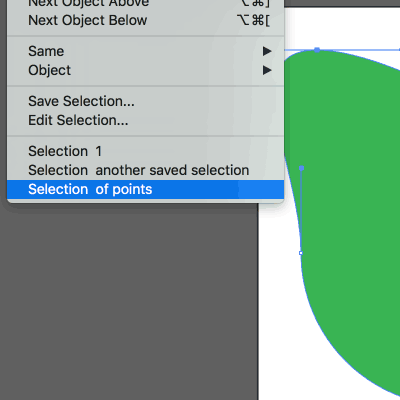The height and width of the screenshot is (400, 400).
Task: Click the vertical blue direction handle line
Action: click(x=301, y=211)
